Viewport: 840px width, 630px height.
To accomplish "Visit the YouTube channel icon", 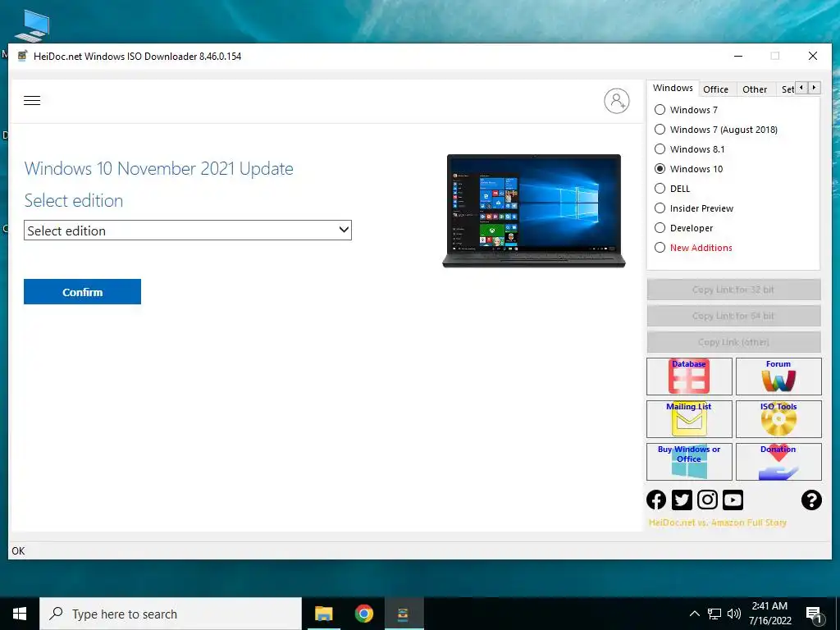I will 733,500.
